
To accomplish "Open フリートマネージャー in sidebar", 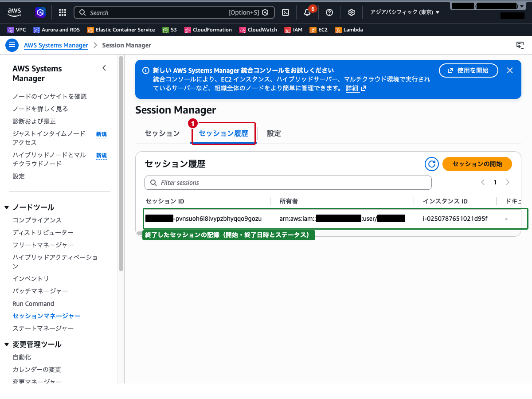I will pyautogui.click(x=43, y=245).
